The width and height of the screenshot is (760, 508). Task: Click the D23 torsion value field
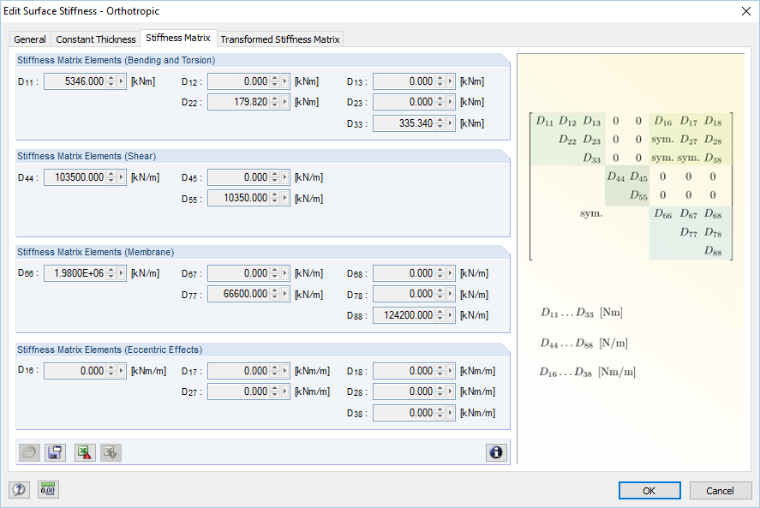tap(404, 102)
